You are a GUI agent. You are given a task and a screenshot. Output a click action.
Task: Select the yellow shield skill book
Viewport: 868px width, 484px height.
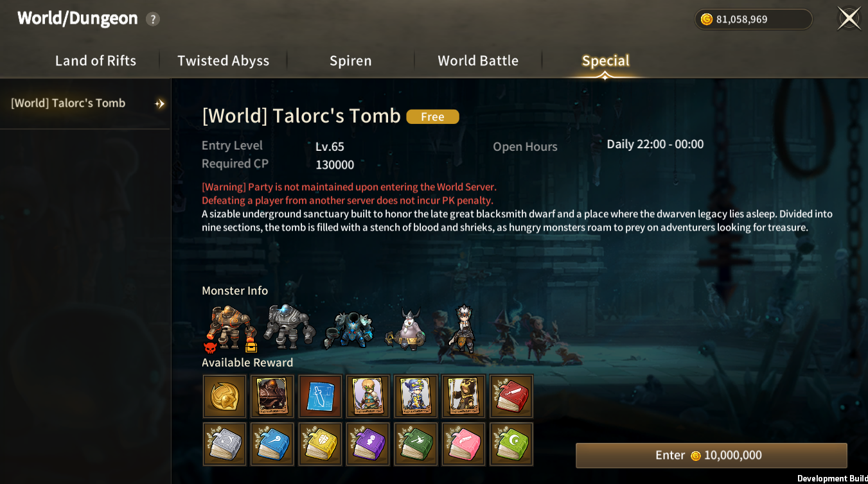point(320,444)
